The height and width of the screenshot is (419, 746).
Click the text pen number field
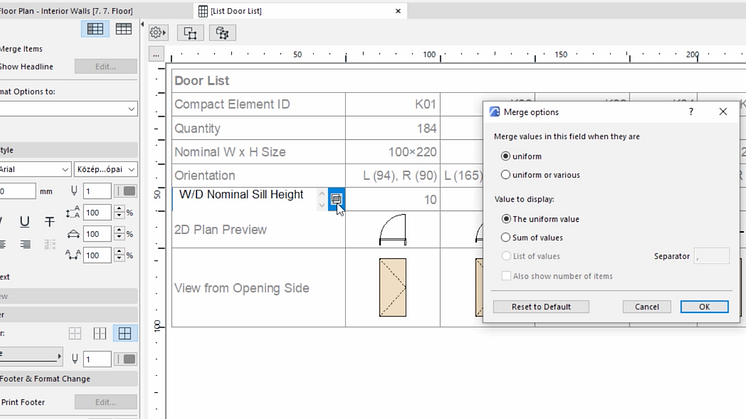coord(97,191)
